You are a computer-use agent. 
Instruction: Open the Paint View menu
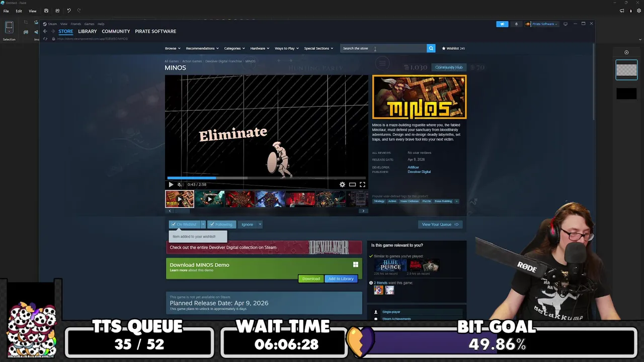[x=32, y=11]
